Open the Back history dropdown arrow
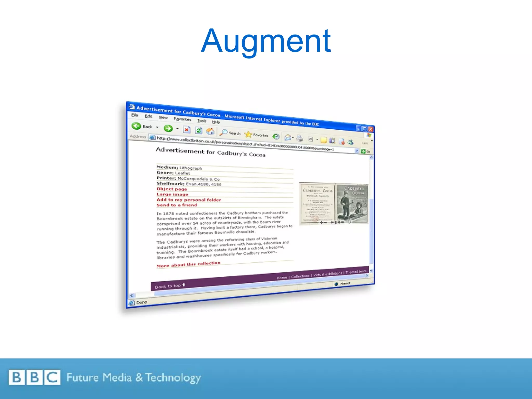This screenshot has height=399, width=532. (157, 127)
